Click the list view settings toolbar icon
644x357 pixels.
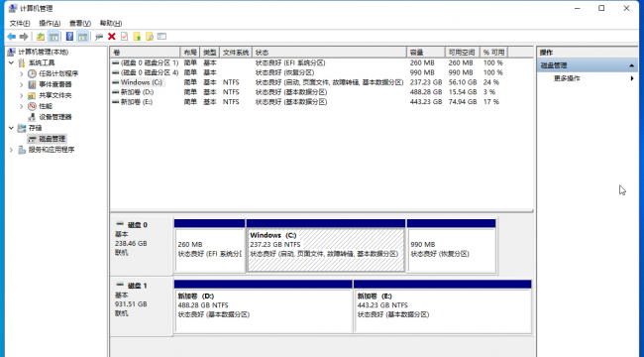(x=162, y=37)
